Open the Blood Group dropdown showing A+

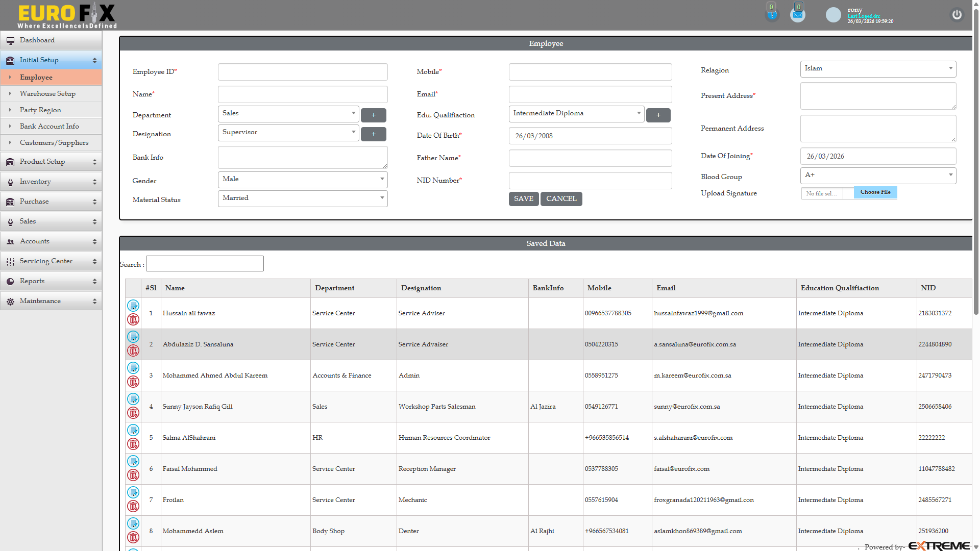tap(877, 176)
